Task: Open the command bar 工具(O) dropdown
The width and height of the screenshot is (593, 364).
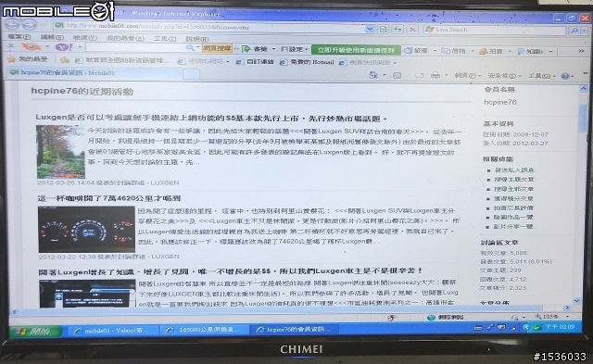Action: (x=541, y=76)
